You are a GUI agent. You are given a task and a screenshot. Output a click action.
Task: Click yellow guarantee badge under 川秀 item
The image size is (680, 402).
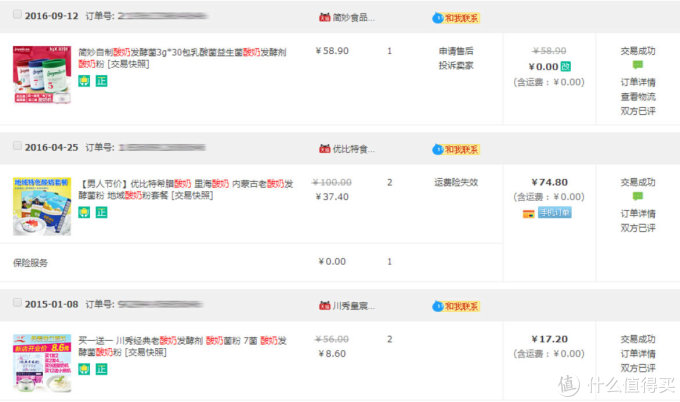84,369
